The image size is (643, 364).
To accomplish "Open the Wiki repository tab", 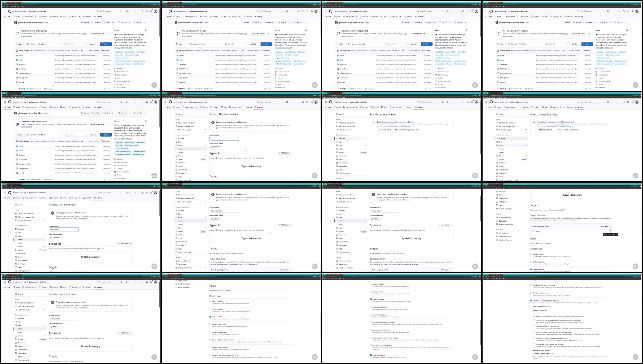I will (x=64, y=16).
